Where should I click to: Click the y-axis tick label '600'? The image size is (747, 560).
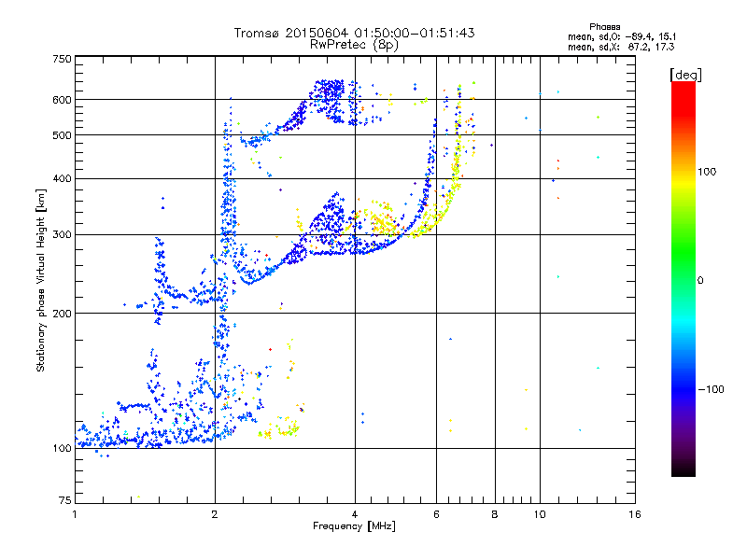(x=62, y=100)
